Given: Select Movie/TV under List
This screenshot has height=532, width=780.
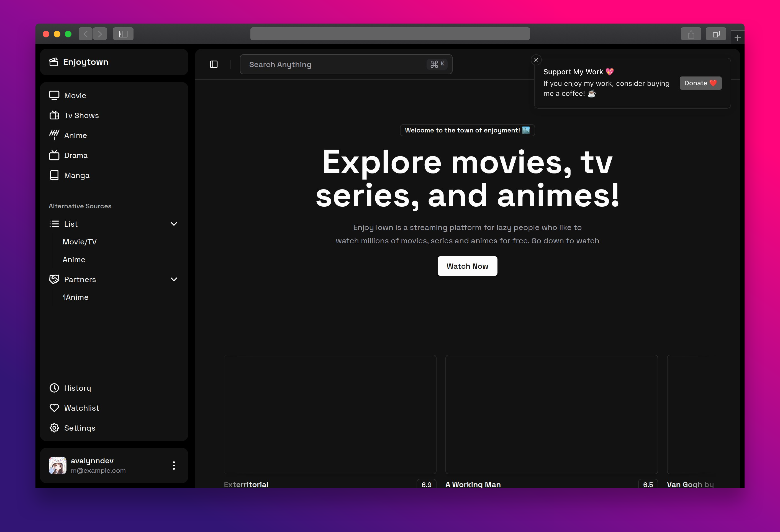Looking at the screenshot, I should [79, 242].
